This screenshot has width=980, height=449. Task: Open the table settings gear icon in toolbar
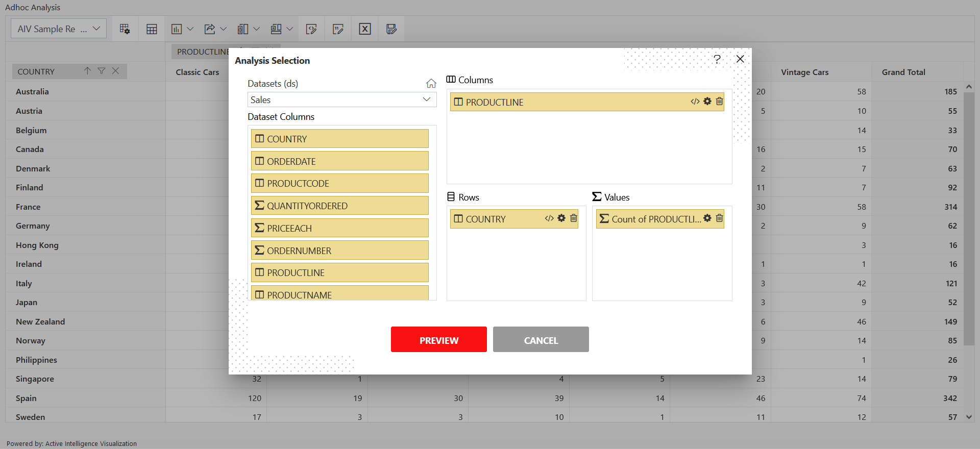(x=125, y=29)
